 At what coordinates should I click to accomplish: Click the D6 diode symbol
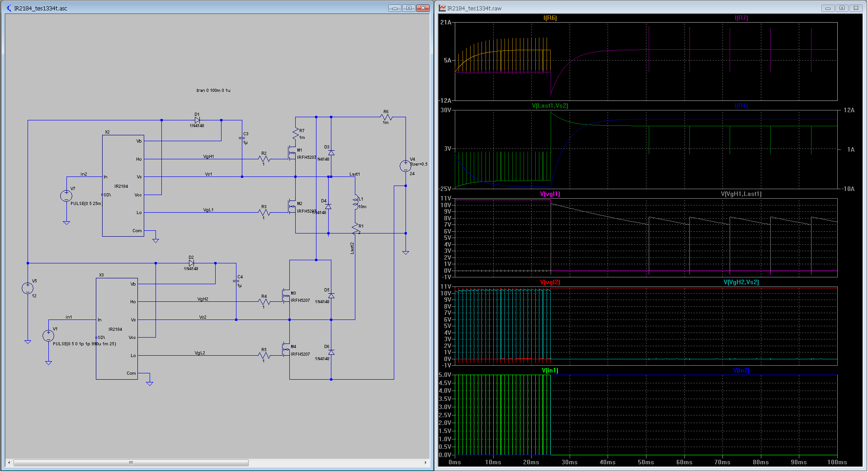pos(331,352)
